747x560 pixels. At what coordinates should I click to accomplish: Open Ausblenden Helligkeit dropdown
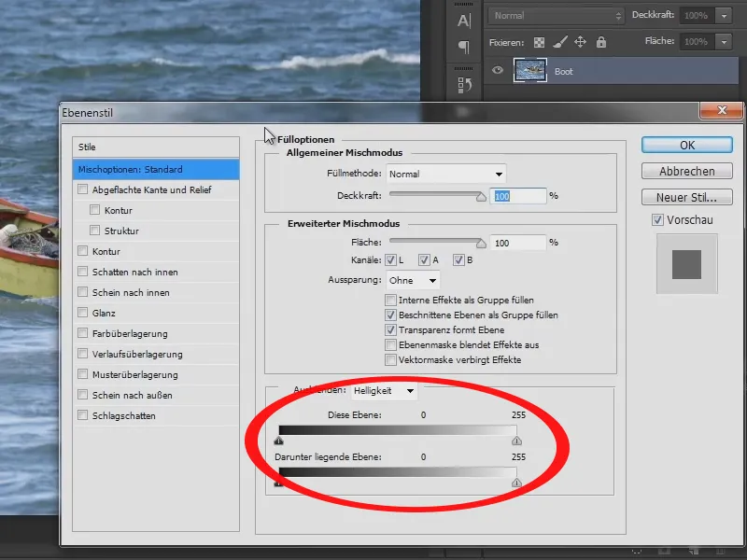(384, 390)
